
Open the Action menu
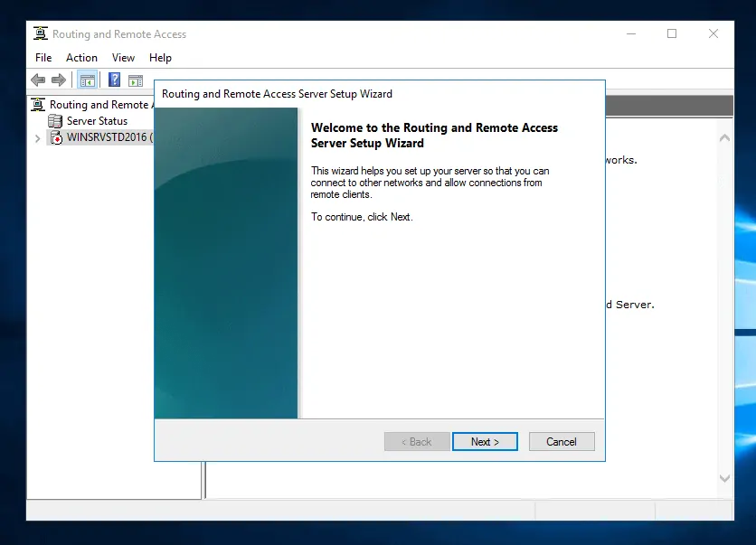click(x=81, y=58)
